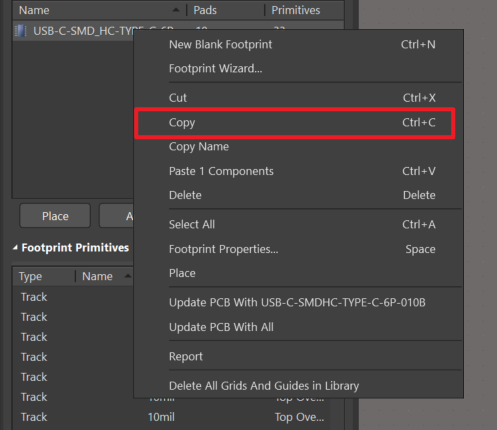Sort footprint list by Name column header
The image size is (497, 430).
[99, 10]
